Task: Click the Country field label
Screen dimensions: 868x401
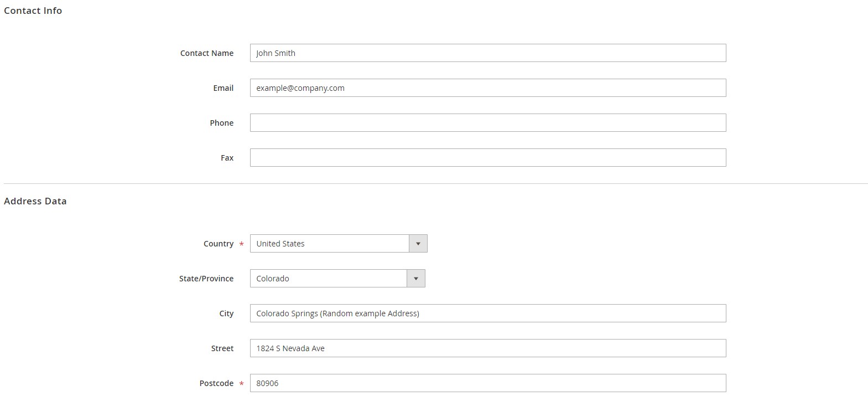Action: [x=218, y=244]
